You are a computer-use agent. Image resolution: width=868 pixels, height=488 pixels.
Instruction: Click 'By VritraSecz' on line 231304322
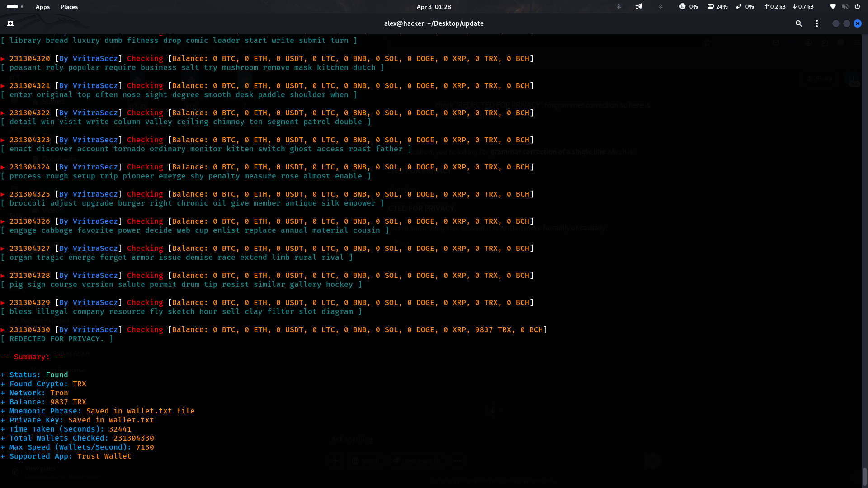[x=89, y=113]
